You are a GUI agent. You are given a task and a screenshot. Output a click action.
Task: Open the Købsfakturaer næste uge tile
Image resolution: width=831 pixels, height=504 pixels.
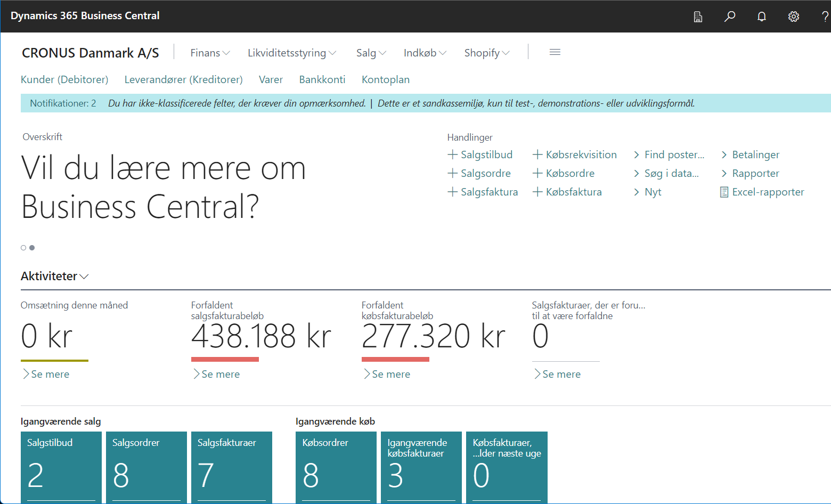pyautogui.click(x=507, y=467)
